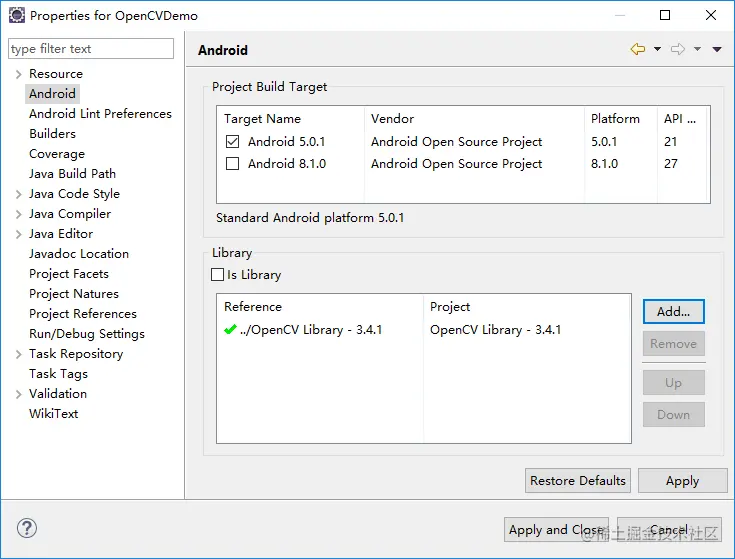This screenshot has width=735, height=559.
Task: Click Restore Defaults
Action: 578,481
